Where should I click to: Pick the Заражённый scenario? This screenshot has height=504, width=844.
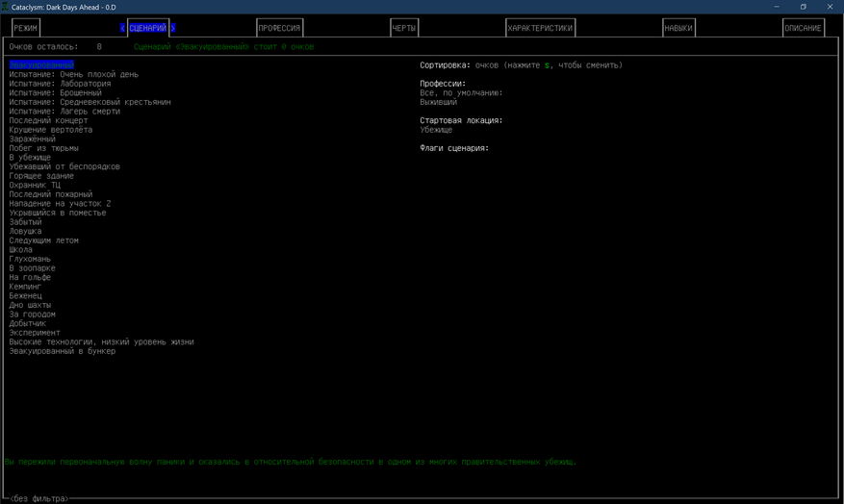(33, 139)
